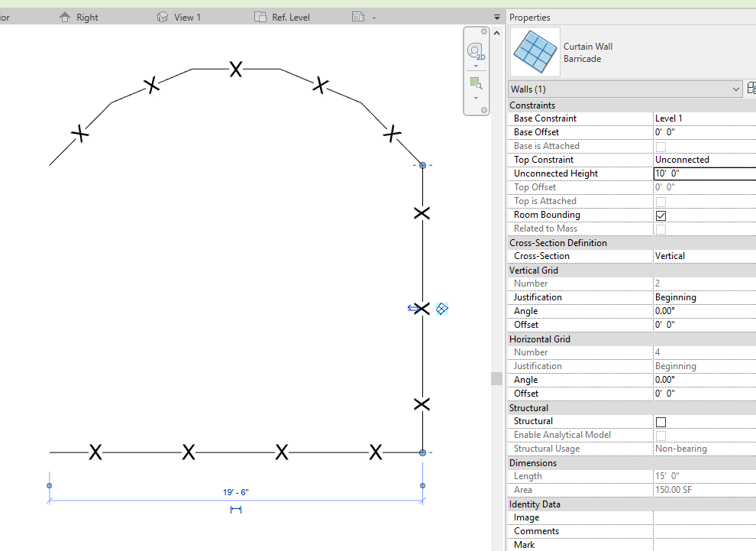Viewport: 756px width, 551px height.
Task: Switch to the Ref. Level tab
Action: [290, 16]
